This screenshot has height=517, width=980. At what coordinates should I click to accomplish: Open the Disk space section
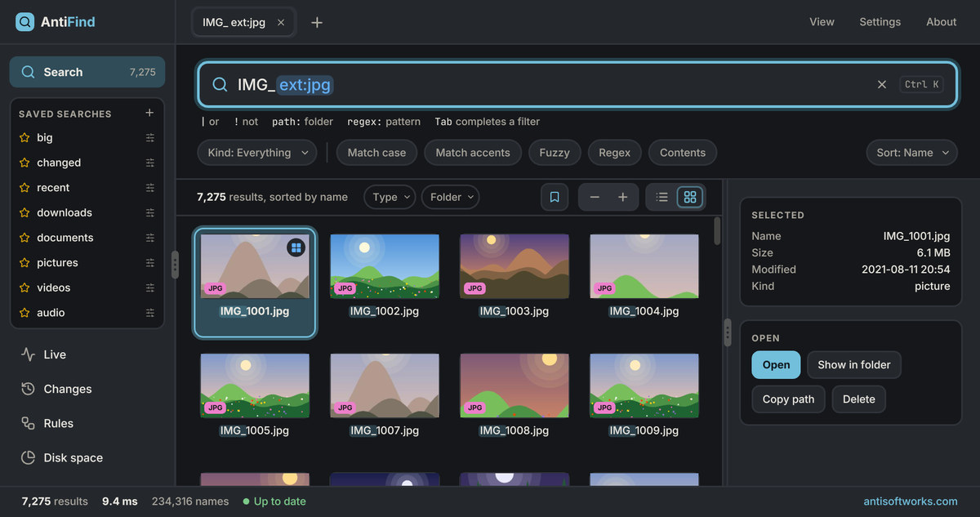(88, 457)
